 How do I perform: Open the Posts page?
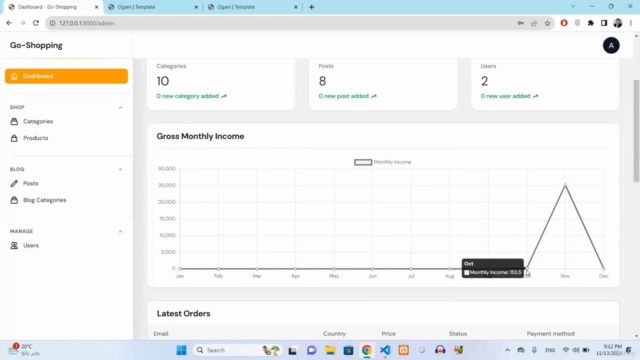(31, 184)
